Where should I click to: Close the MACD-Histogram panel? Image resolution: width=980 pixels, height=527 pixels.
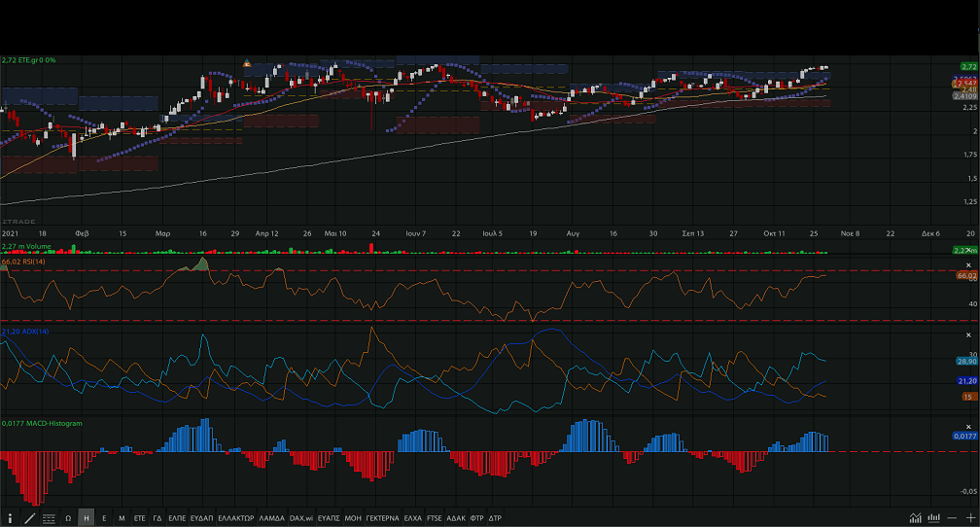(x=968, y=426)
